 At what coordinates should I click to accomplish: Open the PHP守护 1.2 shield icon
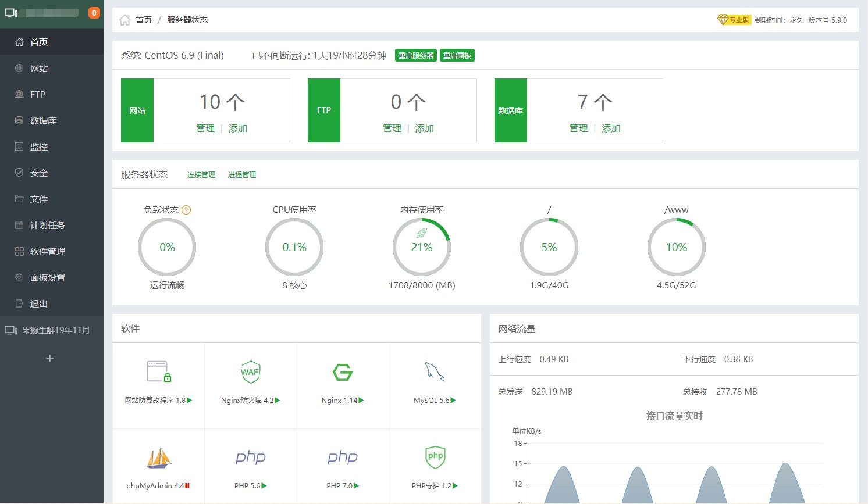click(x=435, y=457)
